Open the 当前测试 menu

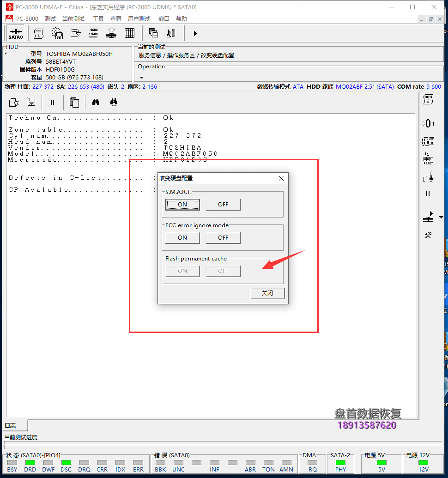click(x=73, y=19)
